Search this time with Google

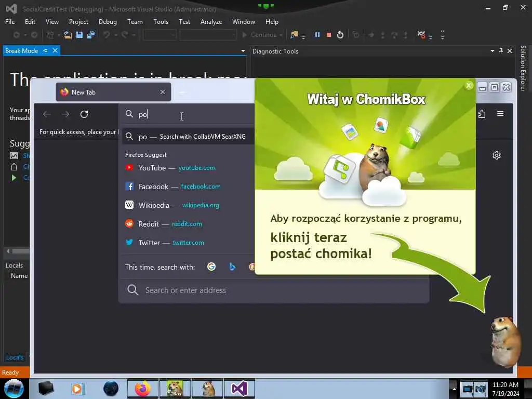[211, 267]
